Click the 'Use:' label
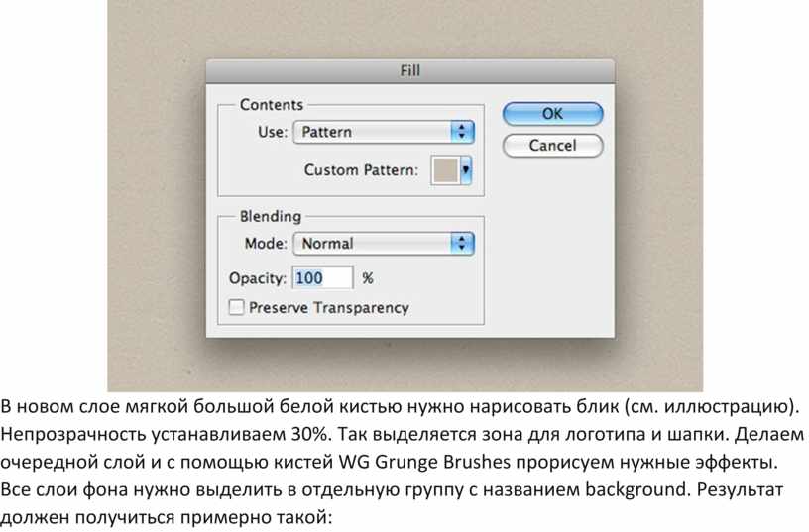Screen dimensions: 809x532 click(x=273, y=132)
